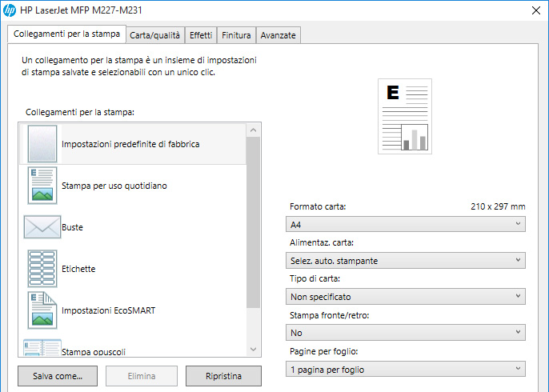Switch to the Avanzate tab
This screenshot has width=549, height=392.
coord(278,35)
